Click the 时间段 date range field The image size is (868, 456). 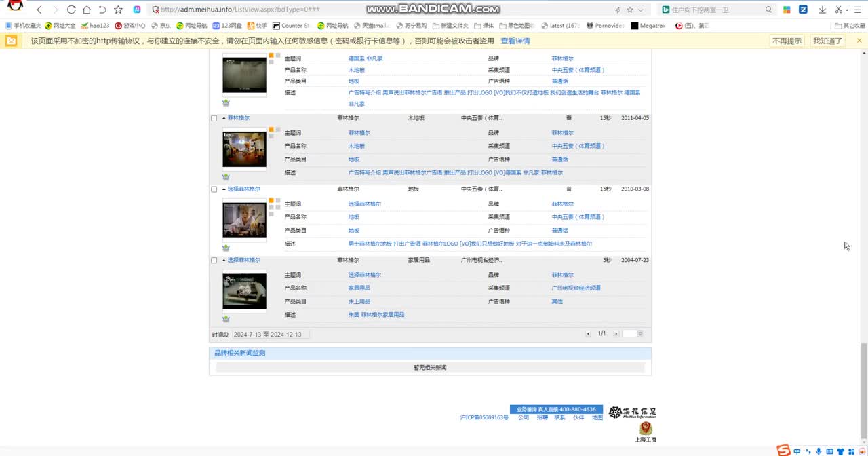coord(271,335)
